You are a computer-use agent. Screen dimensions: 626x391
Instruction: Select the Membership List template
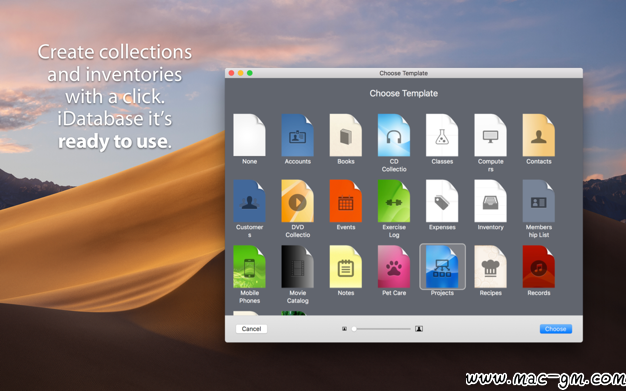click(x=539, y=201)
